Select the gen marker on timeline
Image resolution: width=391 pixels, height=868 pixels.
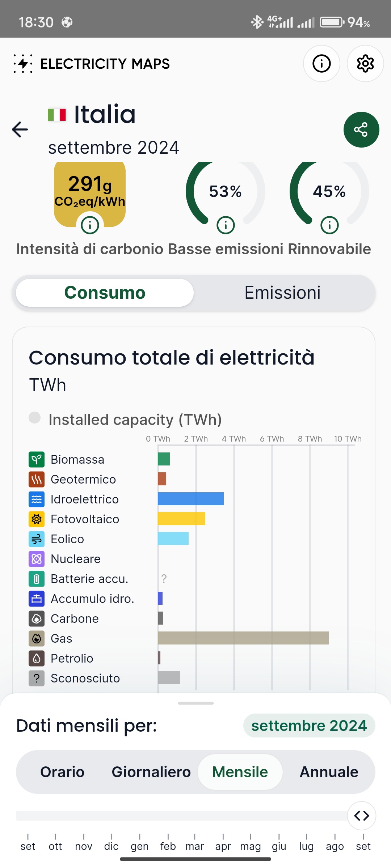(x=140, y=843)
